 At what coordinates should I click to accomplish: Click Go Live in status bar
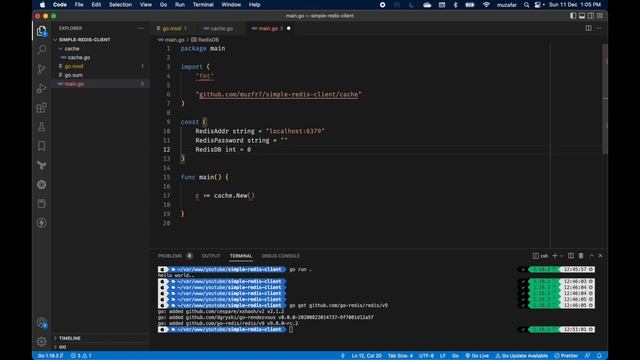477,356
